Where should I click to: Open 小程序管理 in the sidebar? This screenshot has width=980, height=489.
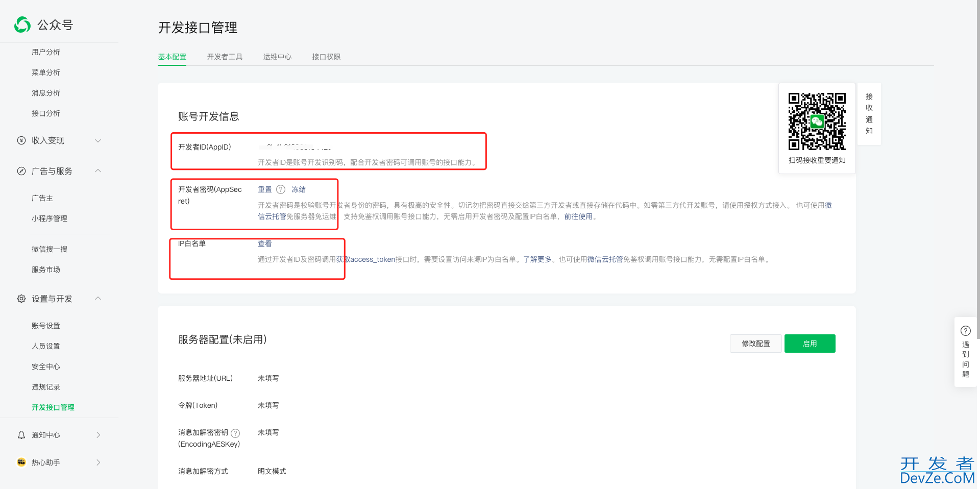(50, 218)
